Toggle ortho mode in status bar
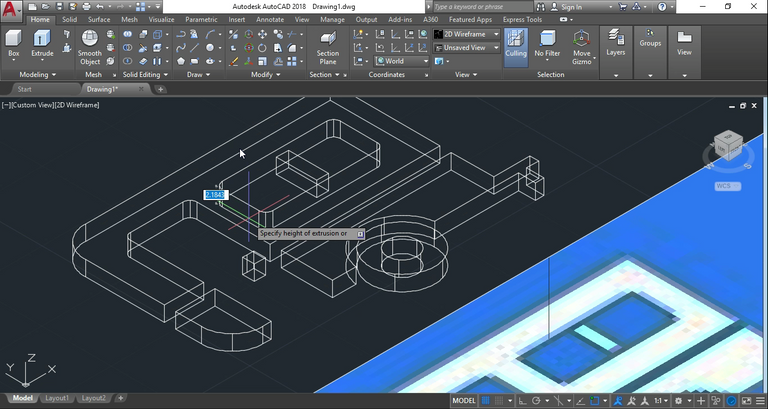Screen dimensions: 768x409 pos(523,401)
